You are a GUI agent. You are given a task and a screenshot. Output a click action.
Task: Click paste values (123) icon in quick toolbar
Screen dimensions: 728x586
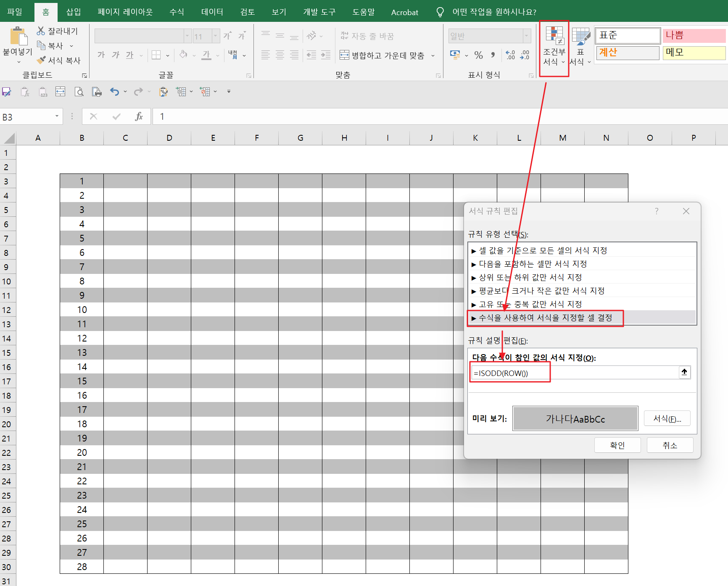pyautogui.click(x=43, y=92)
